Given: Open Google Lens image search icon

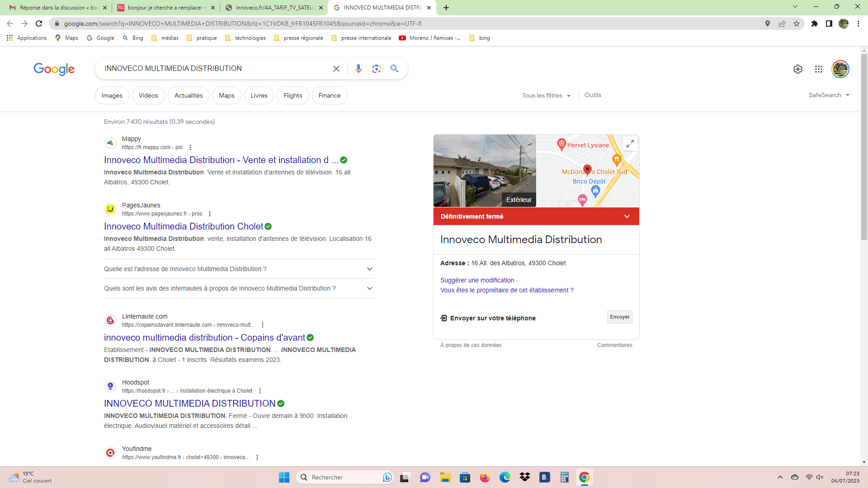Looking at the screenshot, I should (x=376, y=69).
